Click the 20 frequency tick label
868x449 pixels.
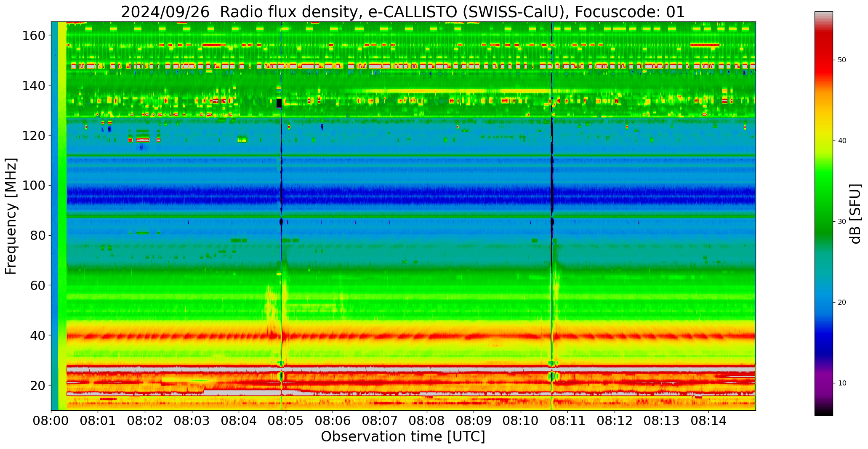click(x=37, y=385)
